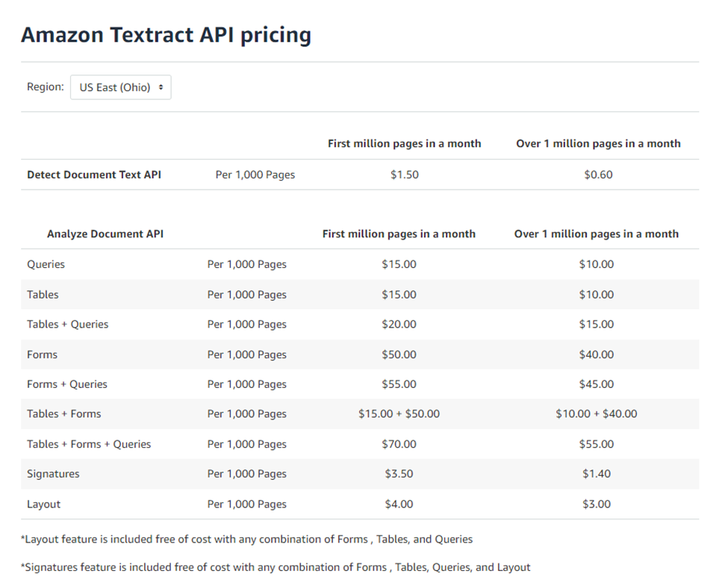
Task: Select the First million pages column header
Action: click(x=404, y=143)
